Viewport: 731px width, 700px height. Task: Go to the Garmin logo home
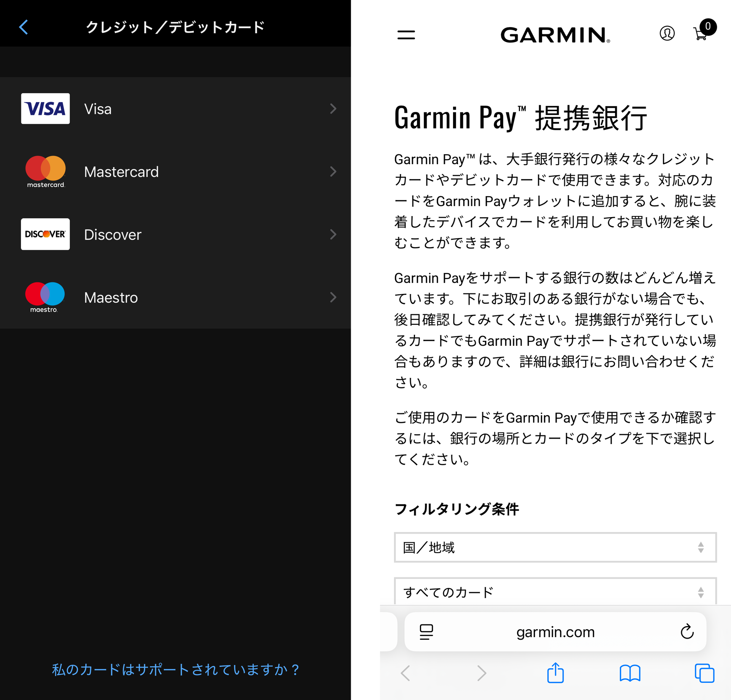click(x=555, y=35)
